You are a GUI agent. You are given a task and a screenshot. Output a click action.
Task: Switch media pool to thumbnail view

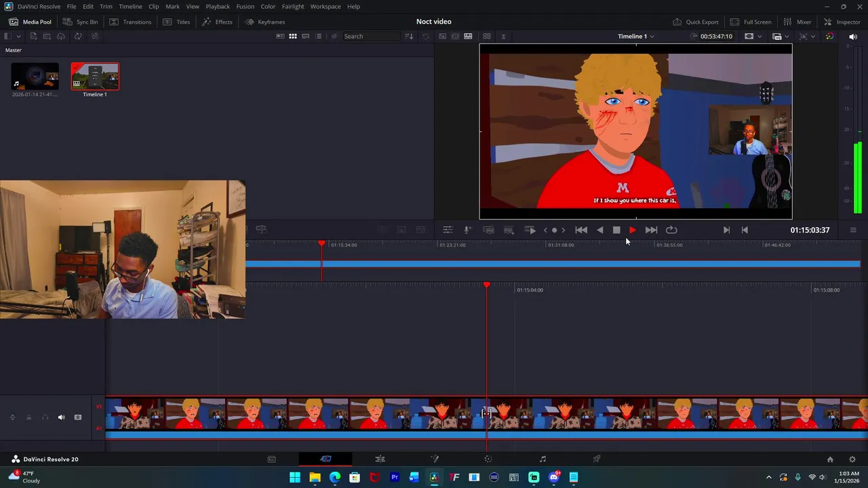[x=293, y=36]
